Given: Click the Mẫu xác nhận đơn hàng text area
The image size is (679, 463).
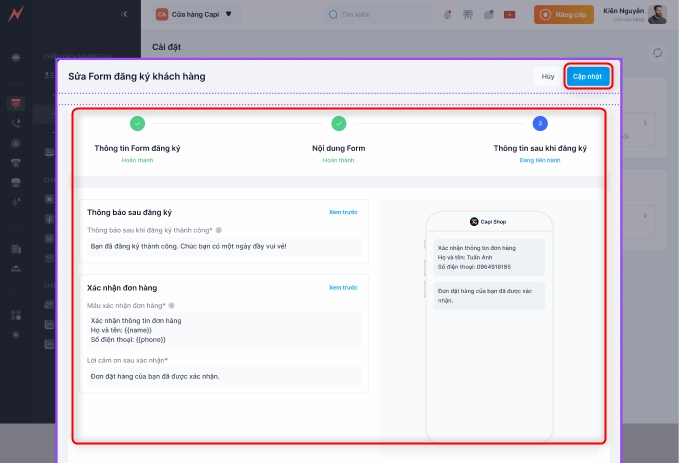Looking at the screenshot, I should pyautogui.click(x=222, y=330).
